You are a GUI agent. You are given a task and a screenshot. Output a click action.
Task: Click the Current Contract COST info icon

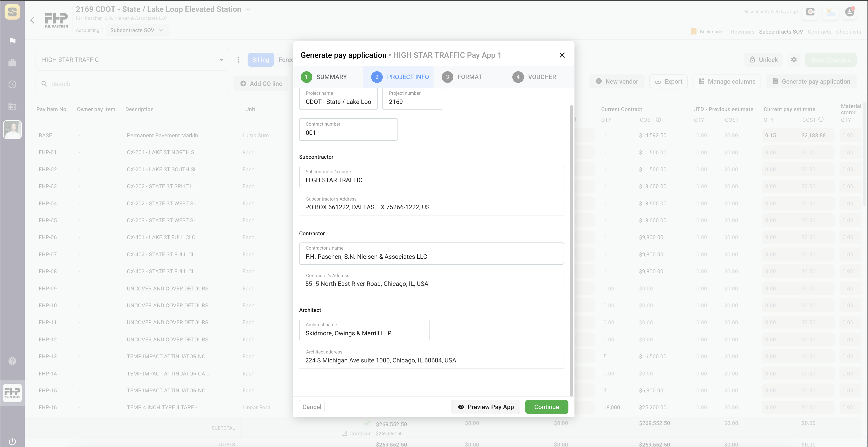[x=658, y=120]
